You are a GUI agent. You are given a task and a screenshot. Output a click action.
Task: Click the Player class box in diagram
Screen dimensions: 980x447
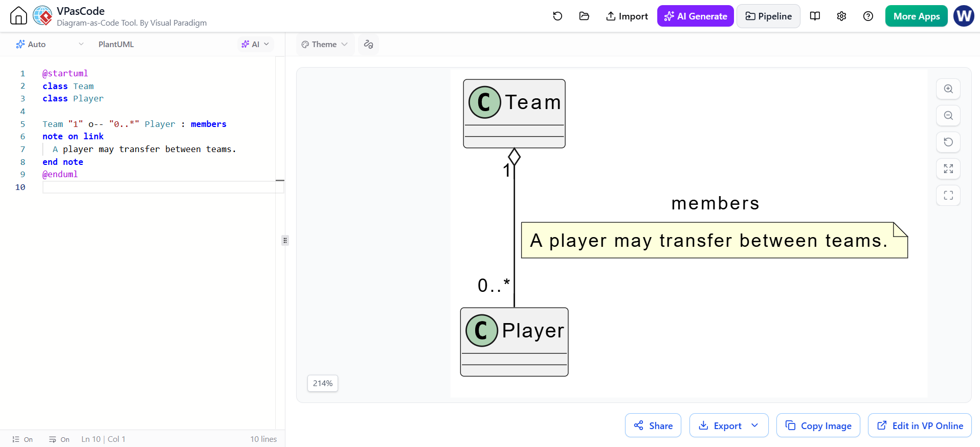coord(514,342)
